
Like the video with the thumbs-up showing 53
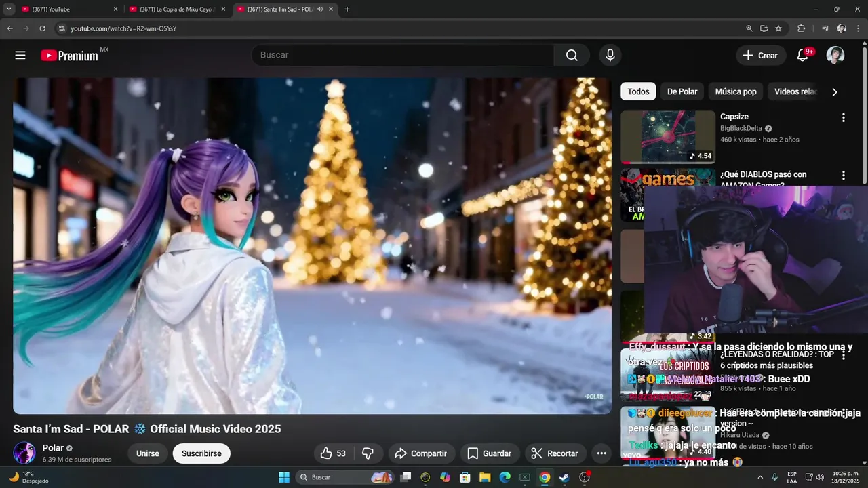point(334,453)
